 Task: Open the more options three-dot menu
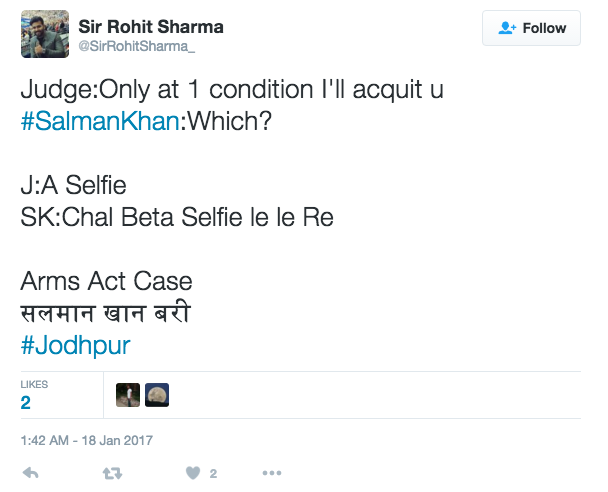(x=273, y=473)
